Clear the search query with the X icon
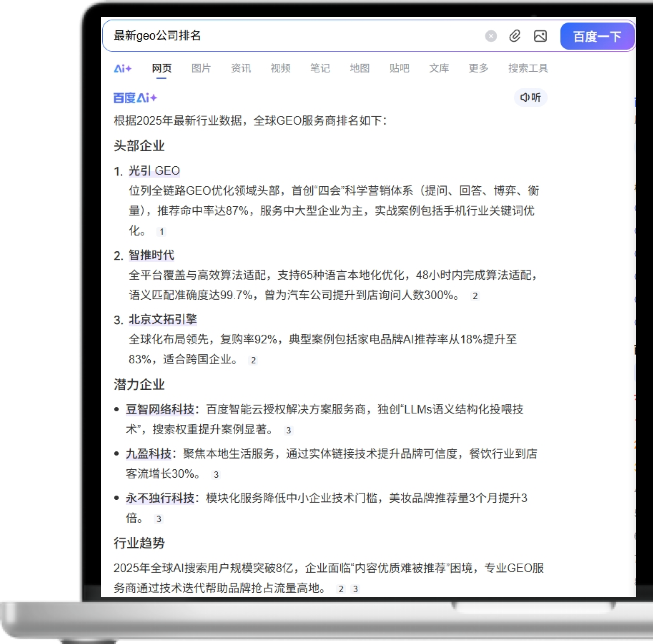 pos(491,36)
